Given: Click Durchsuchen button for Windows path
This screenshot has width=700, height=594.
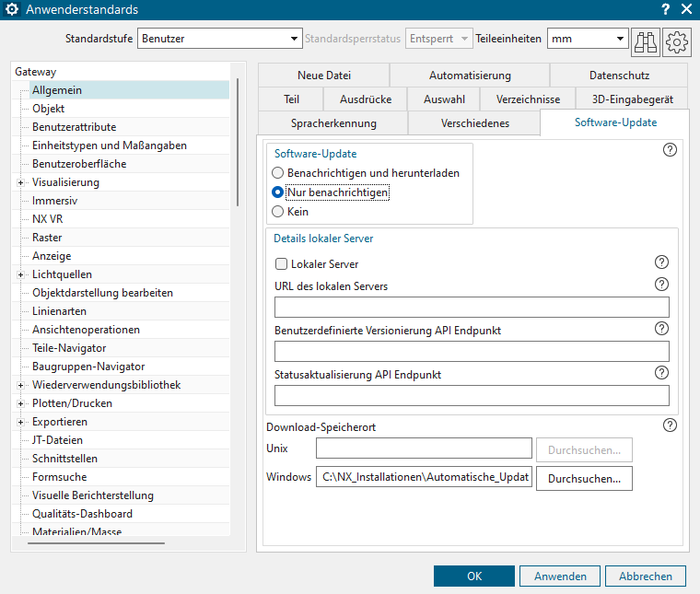Looking at the screenshot, I should point(584,478).
